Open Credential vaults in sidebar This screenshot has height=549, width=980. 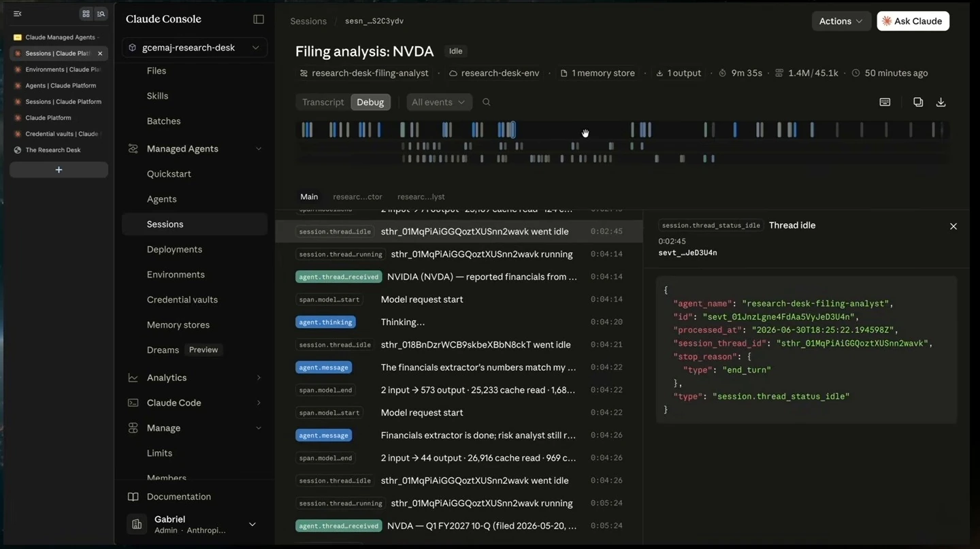coord(182,299)
